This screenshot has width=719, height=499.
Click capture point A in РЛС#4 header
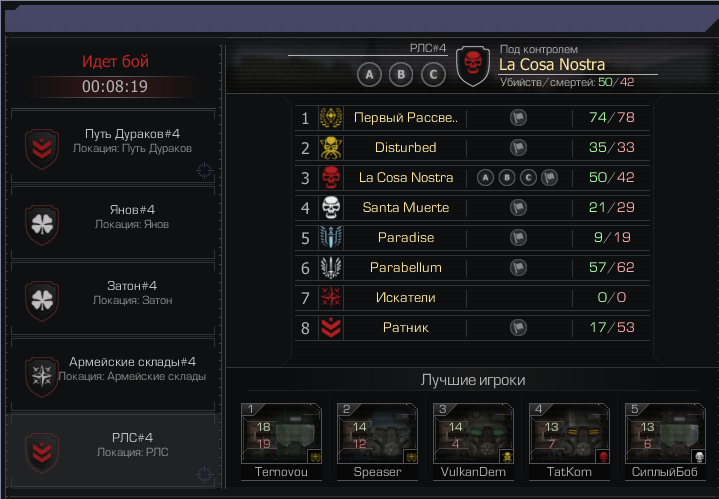[x=369, y=74]
